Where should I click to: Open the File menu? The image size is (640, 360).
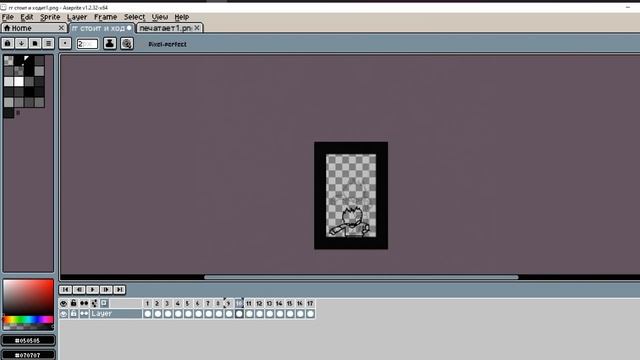coord(8,17)
